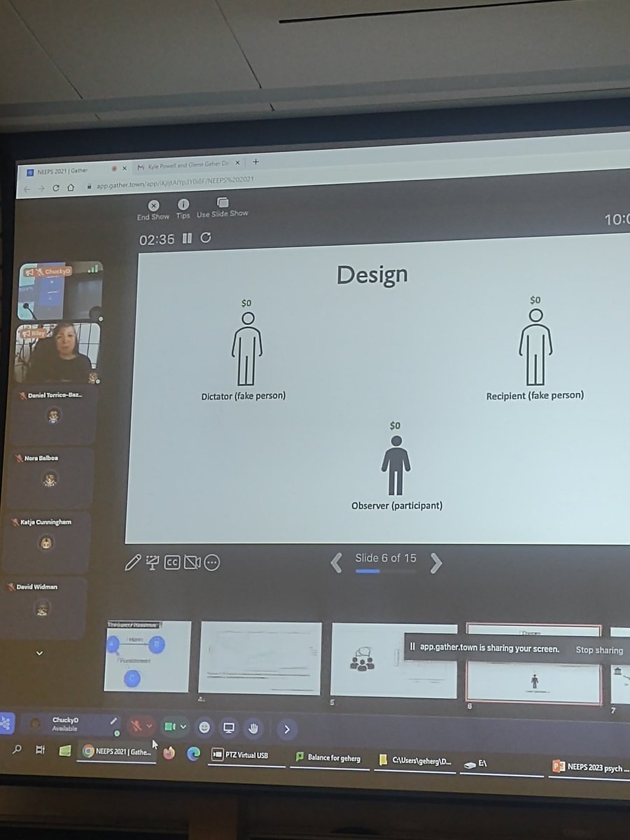The width and height of the screenshot is (630, 840).
Task: Click browser home icon
Action: click(x=71, y=187)
